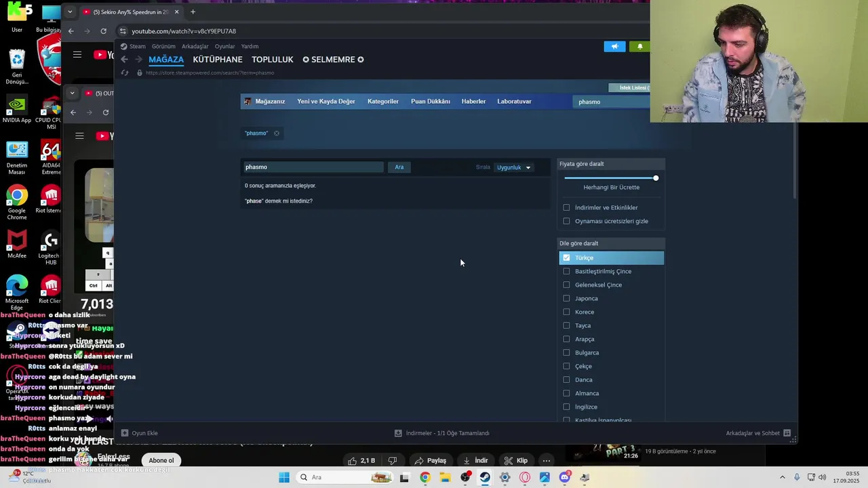Image resolution: width=868 pixels, height=488 pixels.
Task: Open Kategoriler store menu
Action: tap(383, 102)
